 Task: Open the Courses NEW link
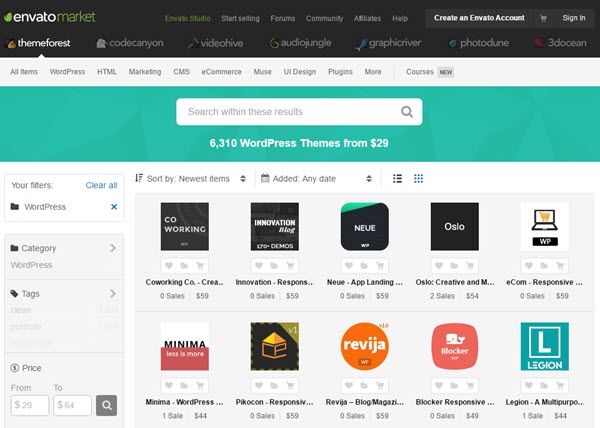click(x=430, y=72)
